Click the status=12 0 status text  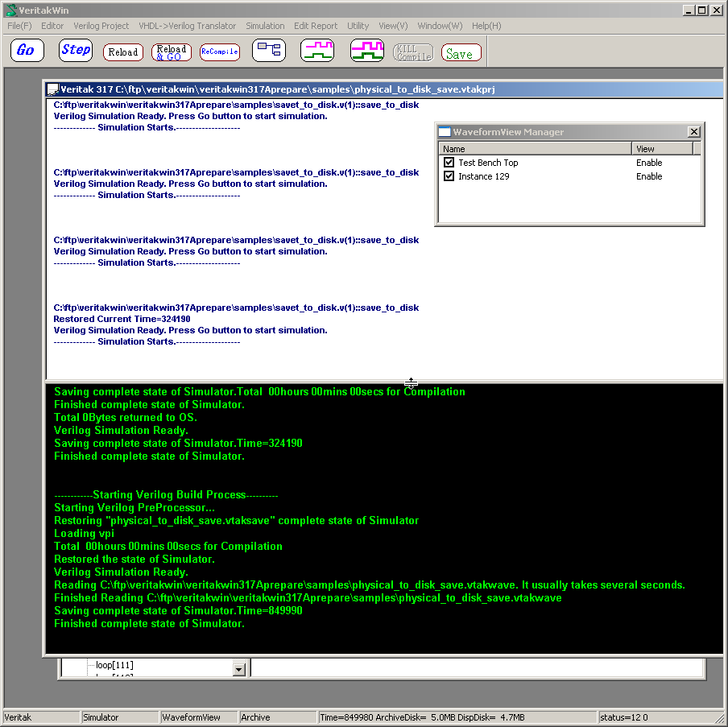pyautogui.click(x=623, y=717)
